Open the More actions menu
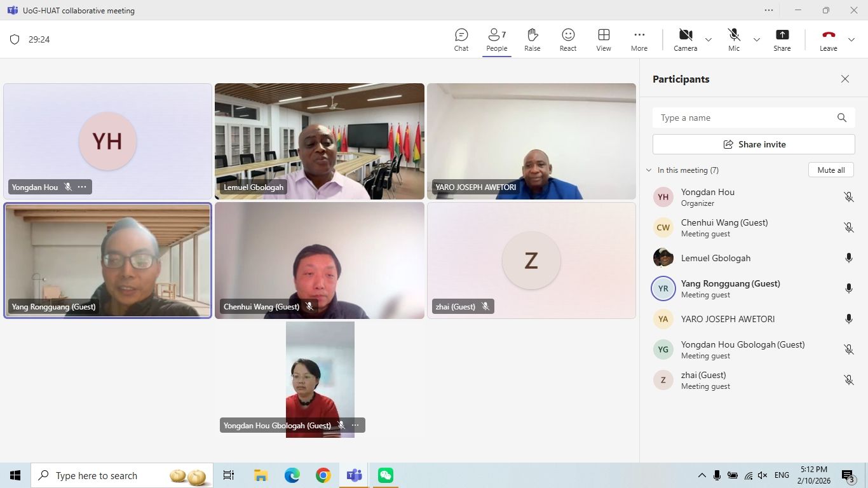Viewport: 868px width, 488px height. tap(639, 39)
